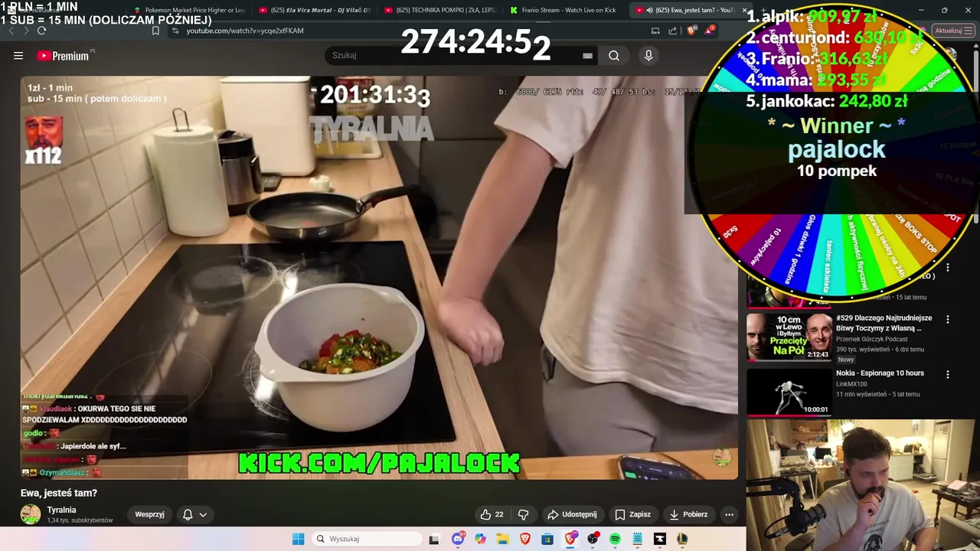The width and height of the screenshot is (980, 551).
Task: Open the YouTube guide hamburger menu
Action: coord(18,55)
